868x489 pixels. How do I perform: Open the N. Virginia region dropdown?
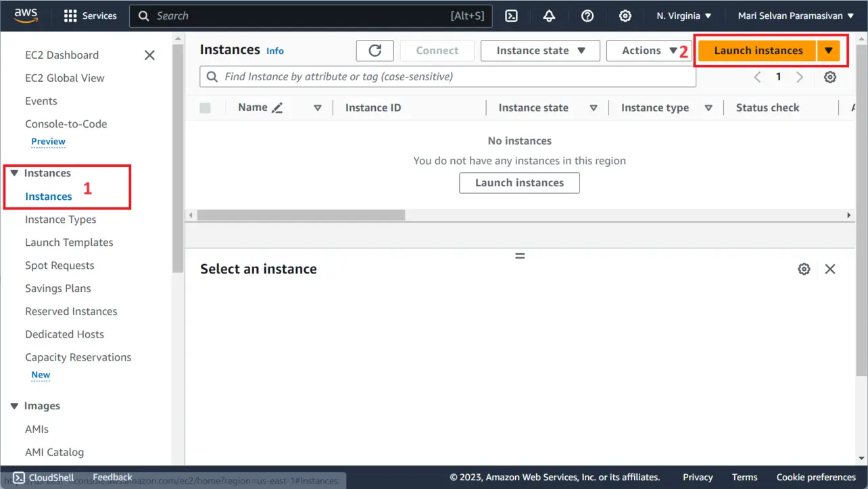(684, 16)
